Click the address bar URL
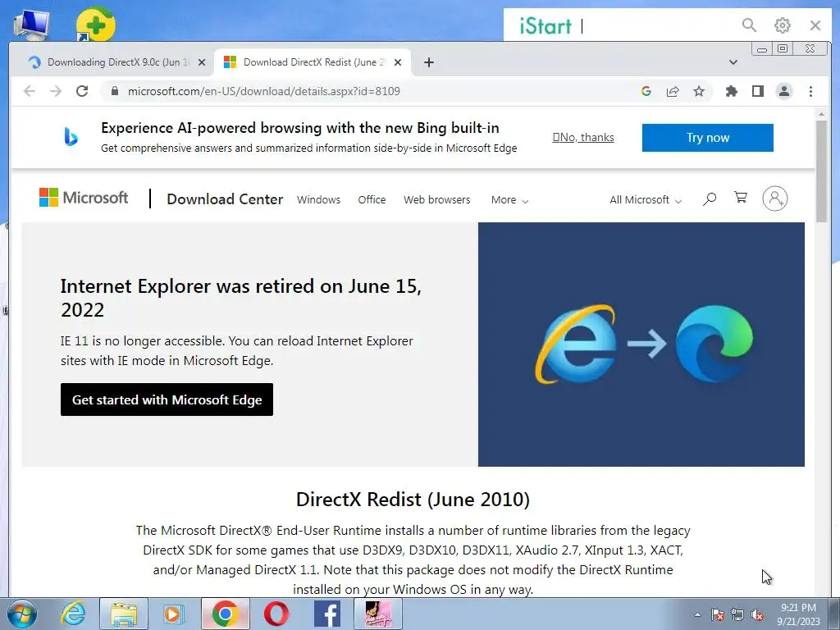Image resolution: width=840 pixels, height=630 pixels. [x=264, y=91]
